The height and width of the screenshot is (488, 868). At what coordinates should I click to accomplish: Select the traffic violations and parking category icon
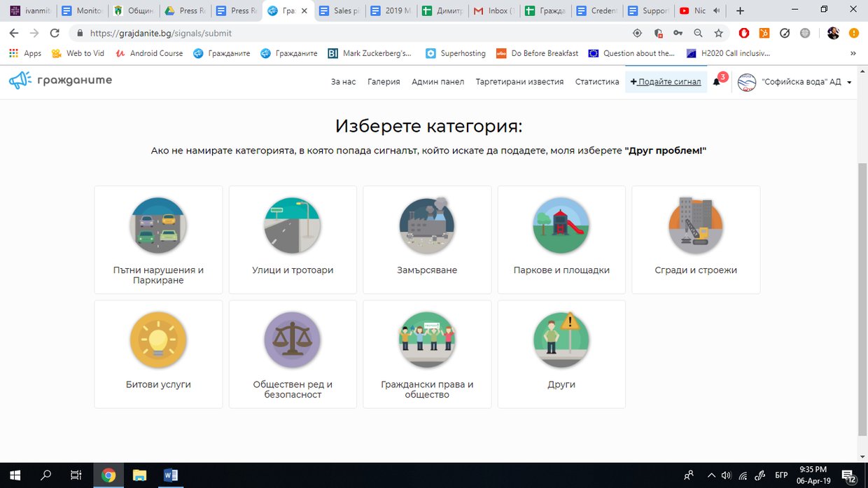[x=158, y=225]
